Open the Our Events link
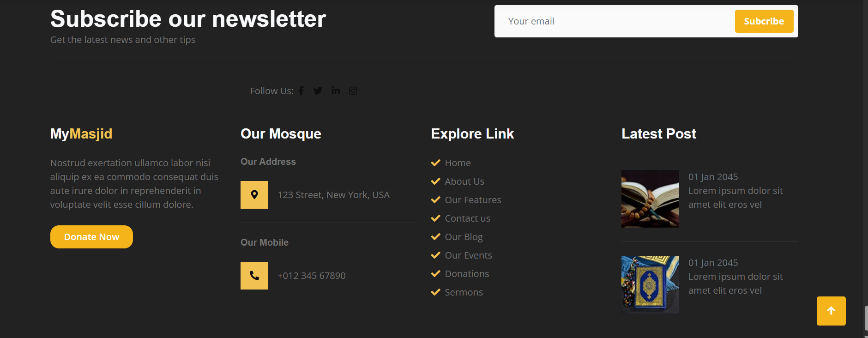Image resolution: width=868 pixels, height=338 pixels. coord(468,255)
